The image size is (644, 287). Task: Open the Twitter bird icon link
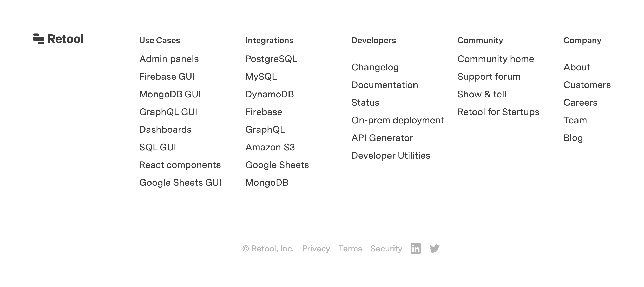click(x=434, y=249)
